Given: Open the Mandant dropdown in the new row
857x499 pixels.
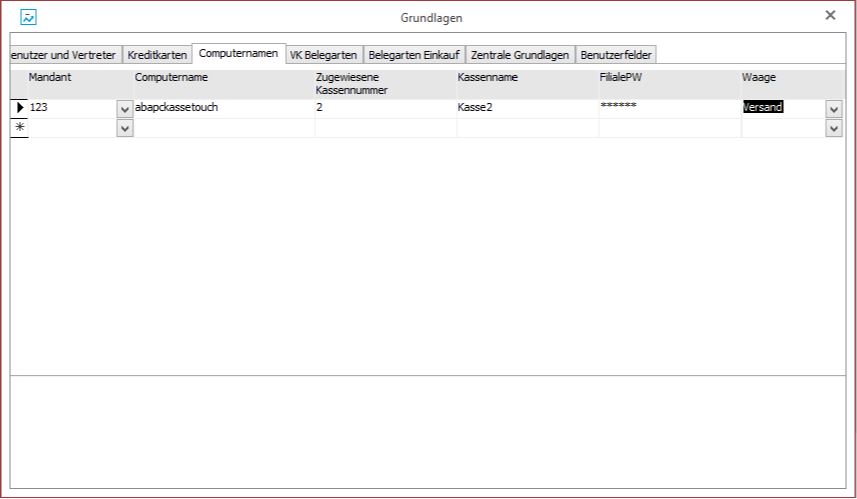Looking at the screenshot, I should point(124,128).
